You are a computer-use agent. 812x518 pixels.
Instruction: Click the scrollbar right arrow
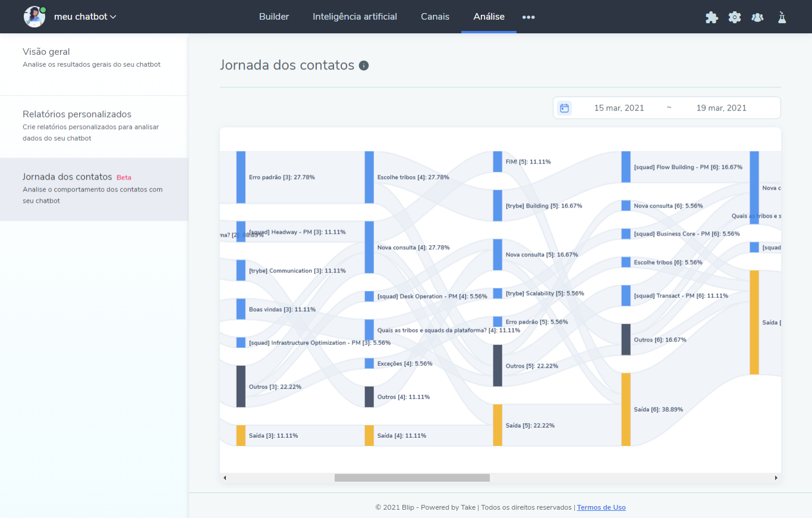point(776,478)
